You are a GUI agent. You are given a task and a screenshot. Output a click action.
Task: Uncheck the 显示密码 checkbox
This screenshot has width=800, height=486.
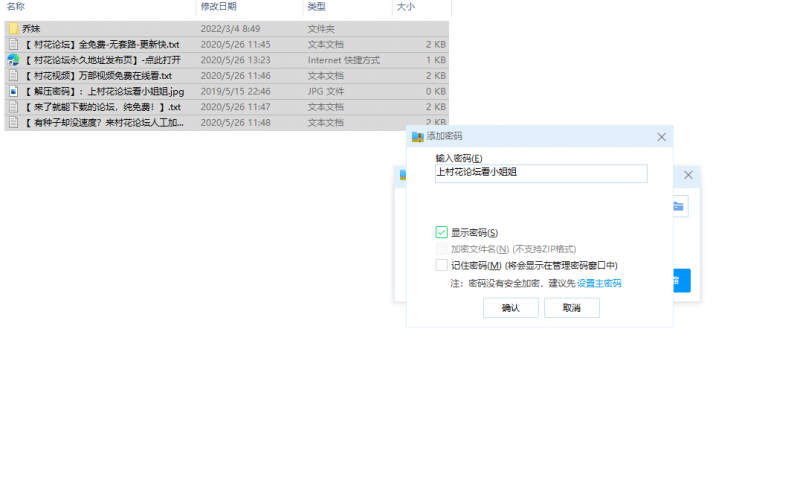pyautogui.click(x=441, y=232)
